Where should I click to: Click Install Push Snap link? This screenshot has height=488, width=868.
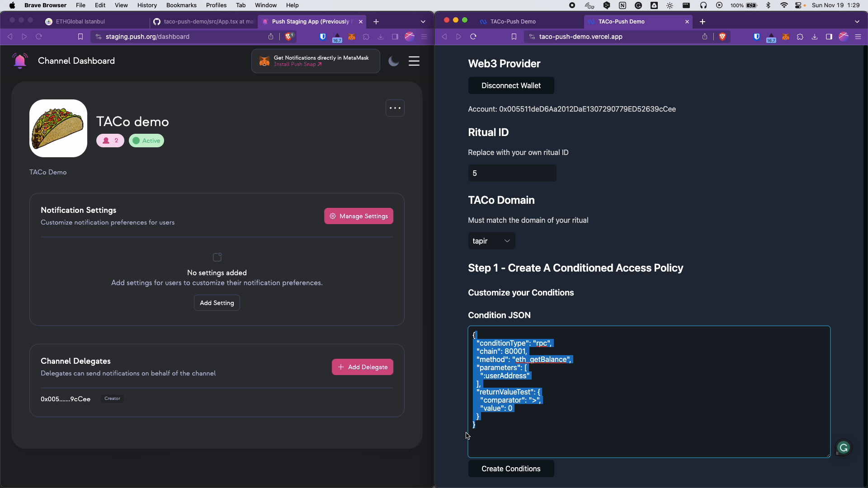pyautogui.click(x=297, y=64)
